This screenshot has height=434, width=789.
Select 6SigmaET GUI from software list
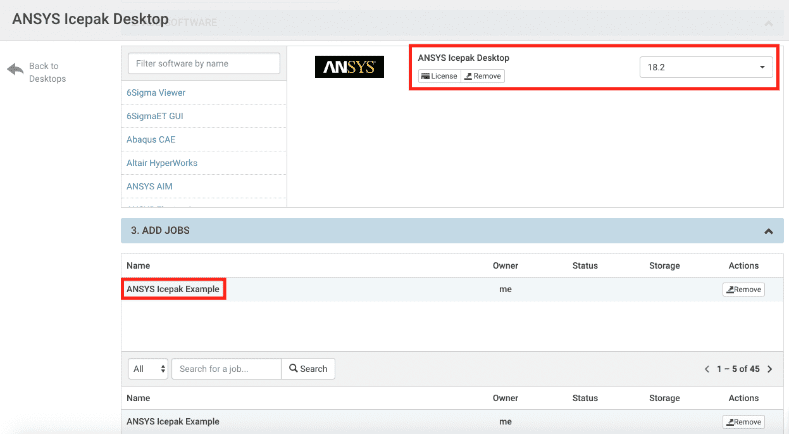pyautogui.click(x=155, y=116)
